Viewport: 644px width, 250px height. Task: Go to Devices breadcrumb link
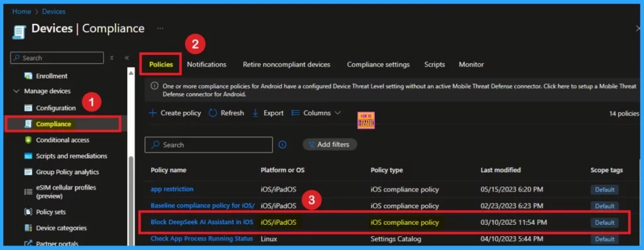54,11
